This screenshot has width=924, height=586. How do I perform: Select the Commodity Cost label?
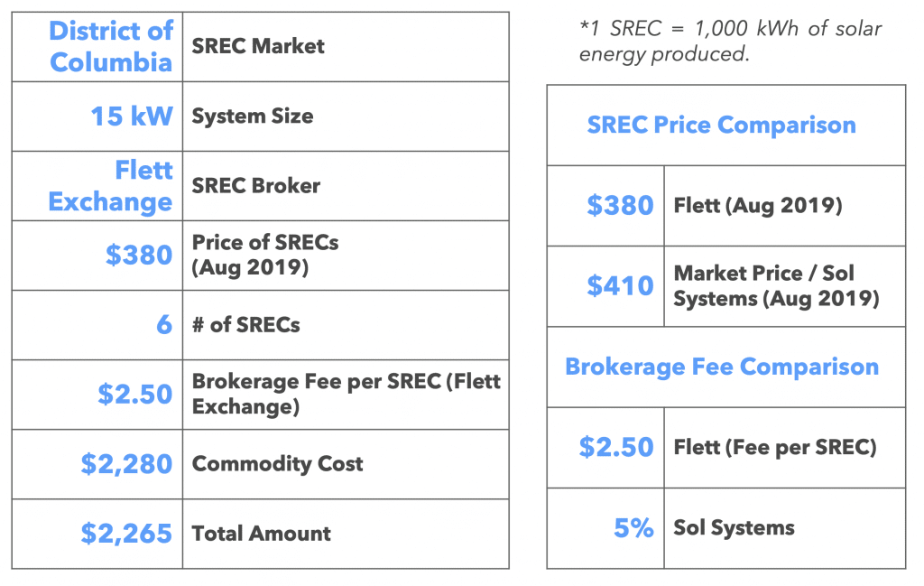[278, 463]
